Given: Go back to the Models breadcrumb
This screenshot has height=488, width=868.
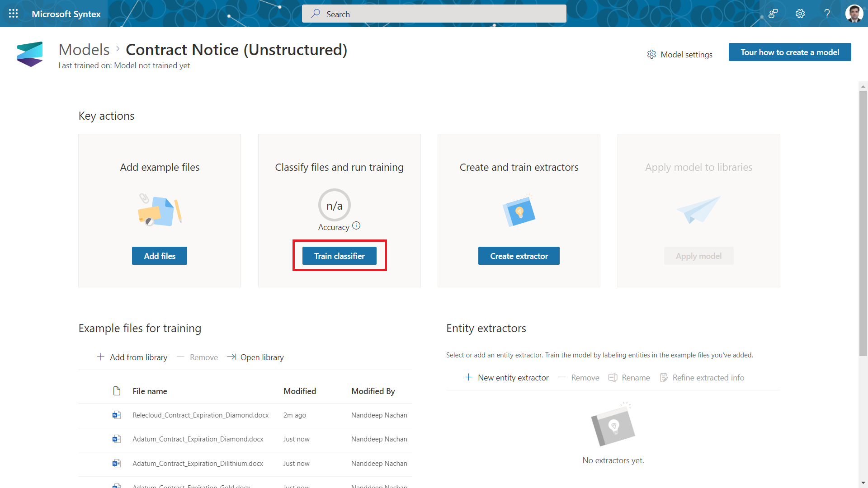Looking at the screenshot, I should pyautogui.click(x=84, y=50).
